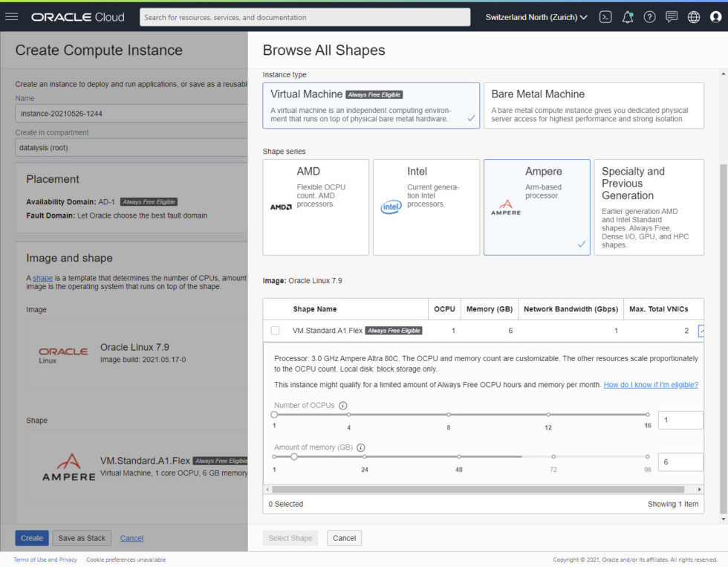
Task: Click the Number of OCPUs value field
Action: (680, 420)
